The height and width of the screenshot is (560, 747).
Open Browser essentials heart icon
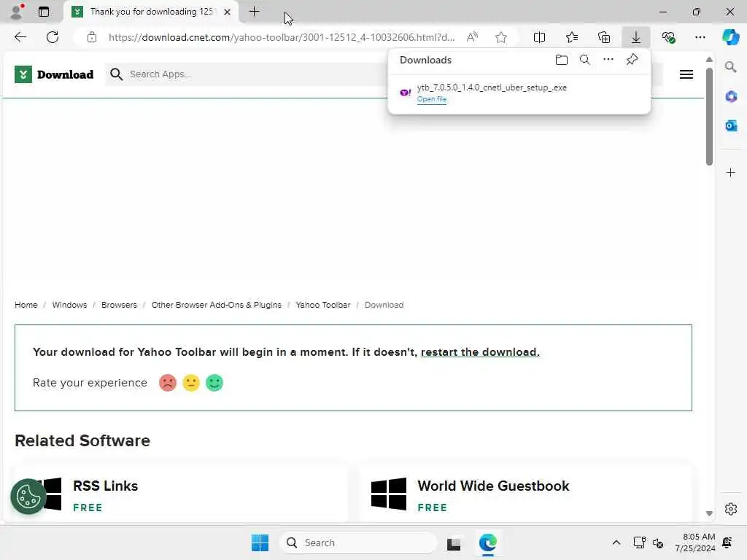click(x=668, y=37)
